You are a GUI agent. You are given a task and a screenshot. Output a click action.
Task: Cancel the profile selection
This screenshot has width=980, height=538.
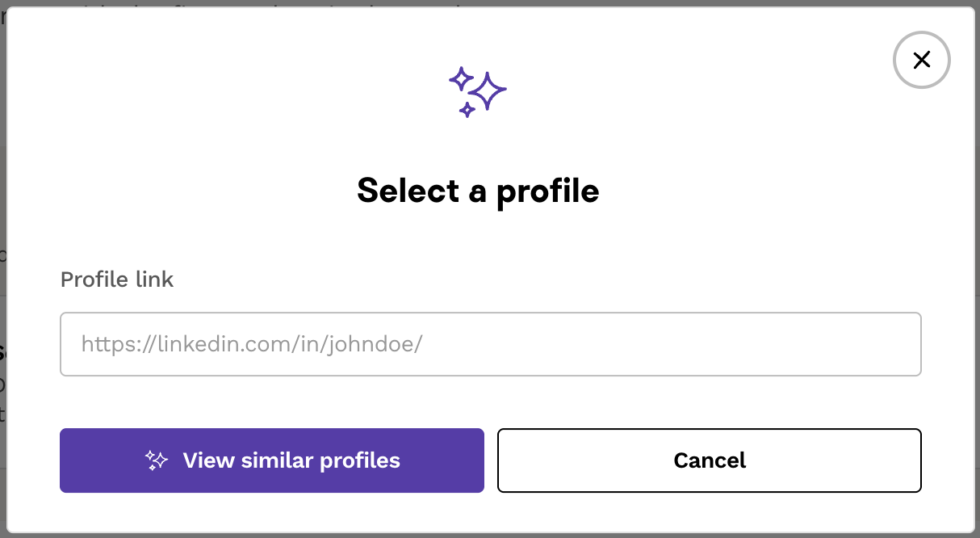click(709, 460)
